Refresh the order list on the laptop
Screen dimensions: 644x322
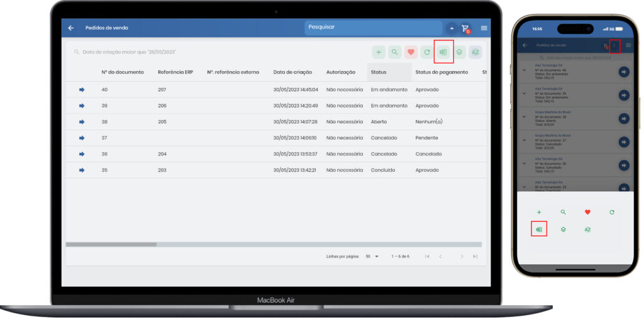(x=427, y=52)
